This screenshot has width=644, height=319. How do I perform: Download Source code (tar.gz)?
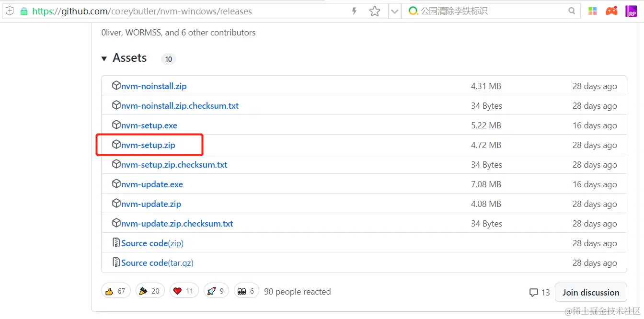pos(157,263)
